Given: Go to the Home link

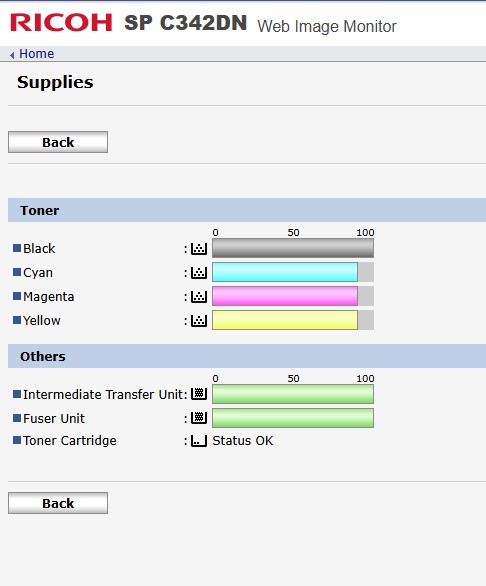Looking at the screenshot, I should click(x=37, y=54).
